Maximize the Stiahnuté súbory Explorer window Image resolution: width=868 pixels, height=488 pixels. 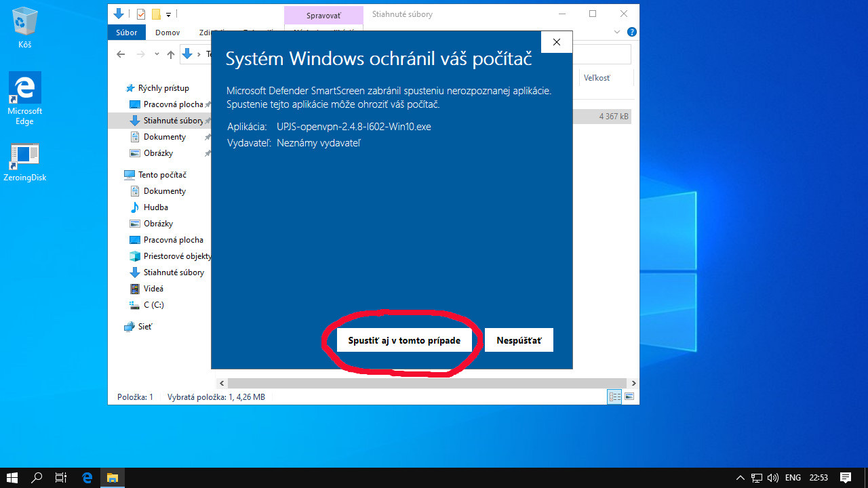(593, 14)
